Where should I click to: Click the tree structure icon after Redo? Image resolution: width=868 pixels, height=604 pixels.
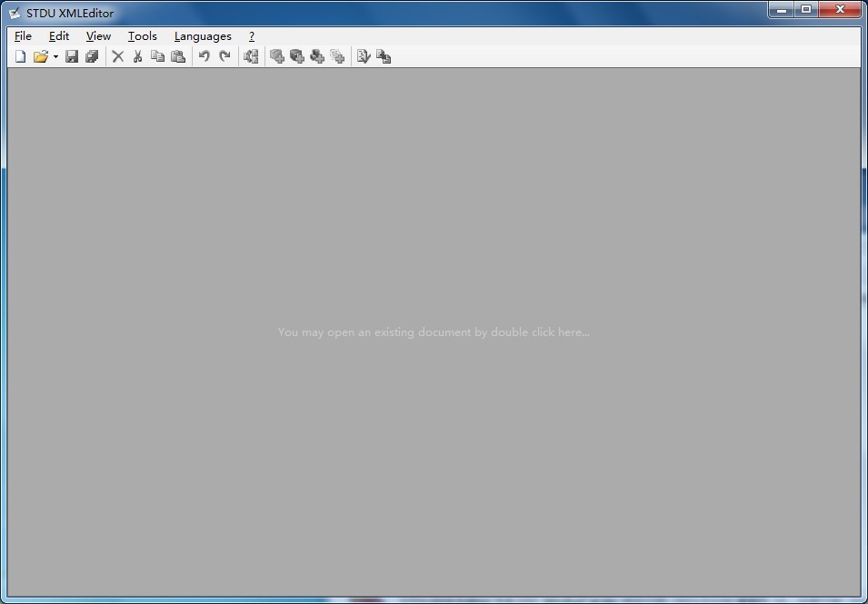pos(251,56)
